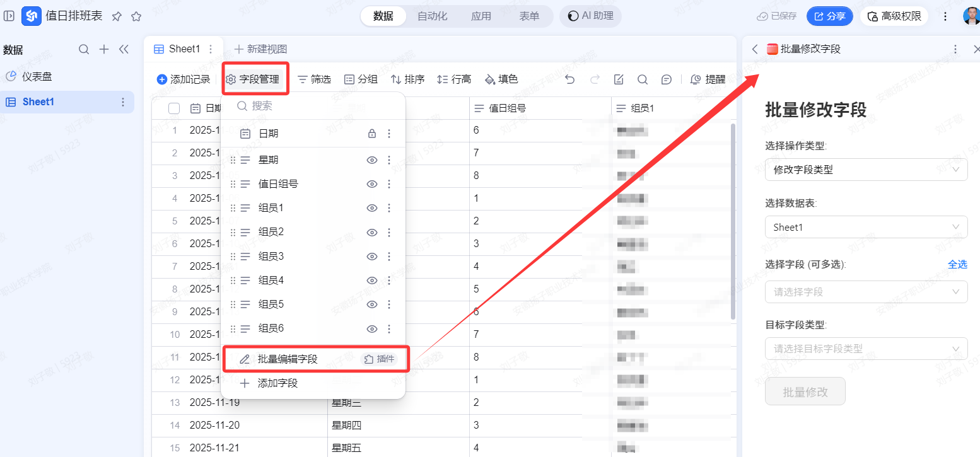980x457 pixels.
Task: Toggle the left sidebar panel icon
Action: click(9, 16)
